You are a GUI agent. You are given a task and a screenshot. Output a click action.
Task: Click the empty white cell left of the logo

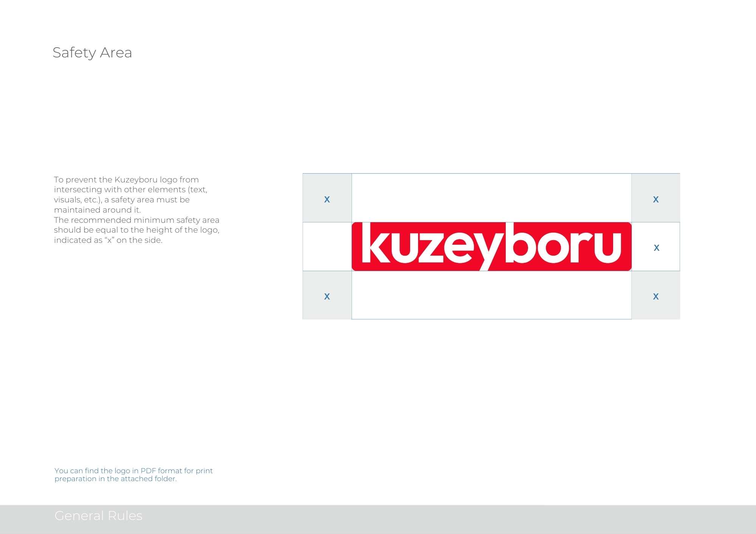327,247
